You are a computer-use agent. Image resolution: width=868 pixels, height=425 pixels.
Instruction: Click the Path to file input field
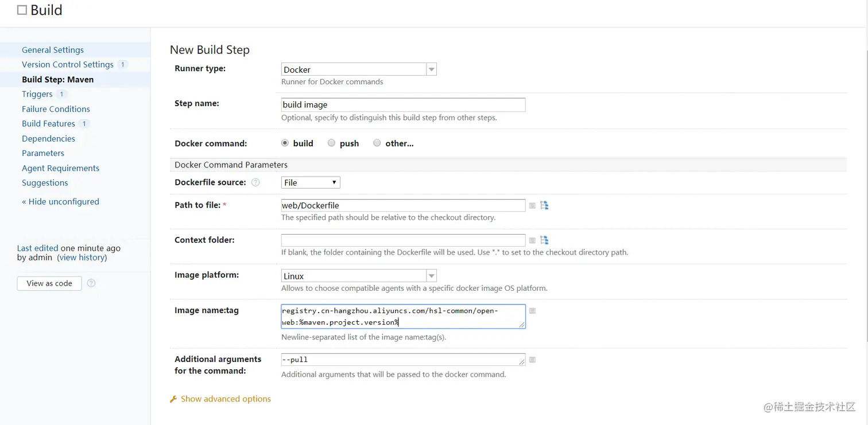(x=403, y=205)
